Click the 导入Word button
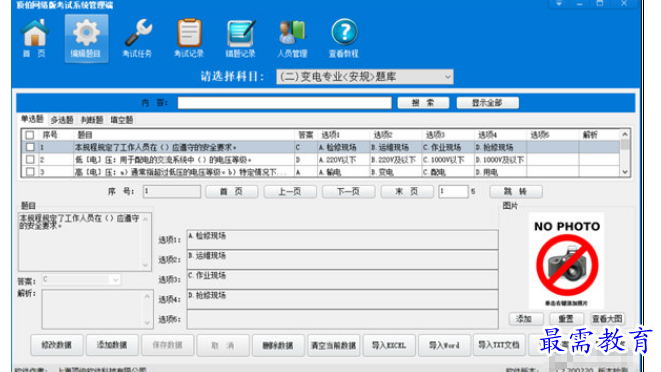 pyautogui.click(x=444, y=345)
